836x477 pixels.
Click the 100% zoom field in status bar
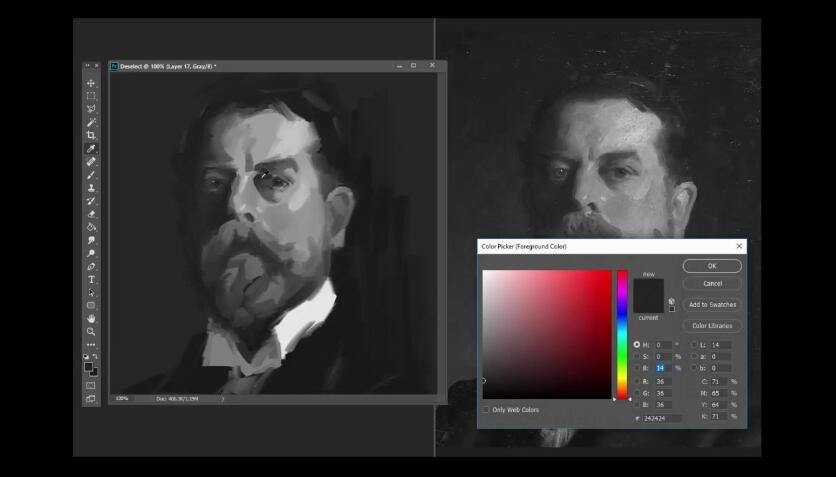[122, 398]
